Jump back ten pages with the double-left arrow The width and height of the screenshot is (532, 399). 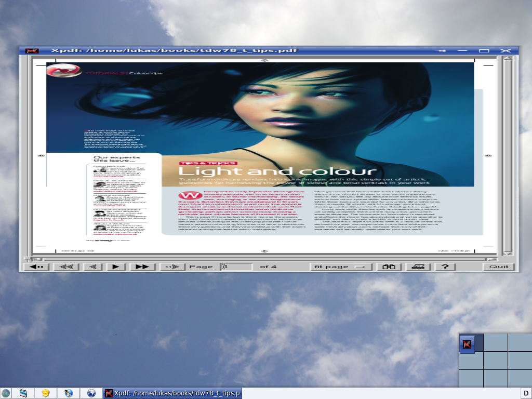(66, 267)
